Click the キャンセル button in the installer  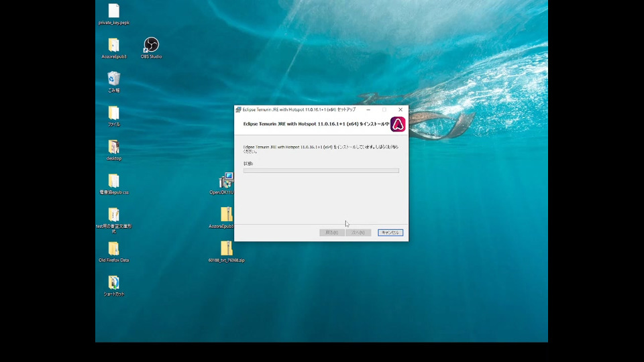pos(390,233)
